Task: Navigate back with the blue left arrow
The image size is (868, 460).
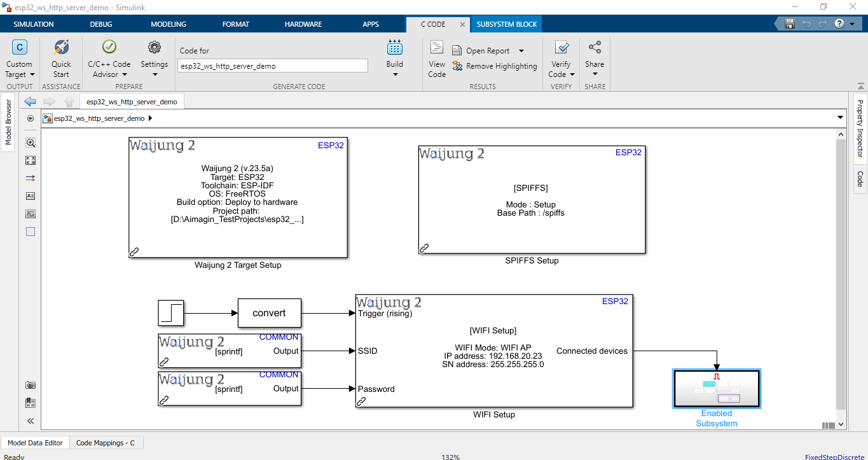Action: [30, 102]
